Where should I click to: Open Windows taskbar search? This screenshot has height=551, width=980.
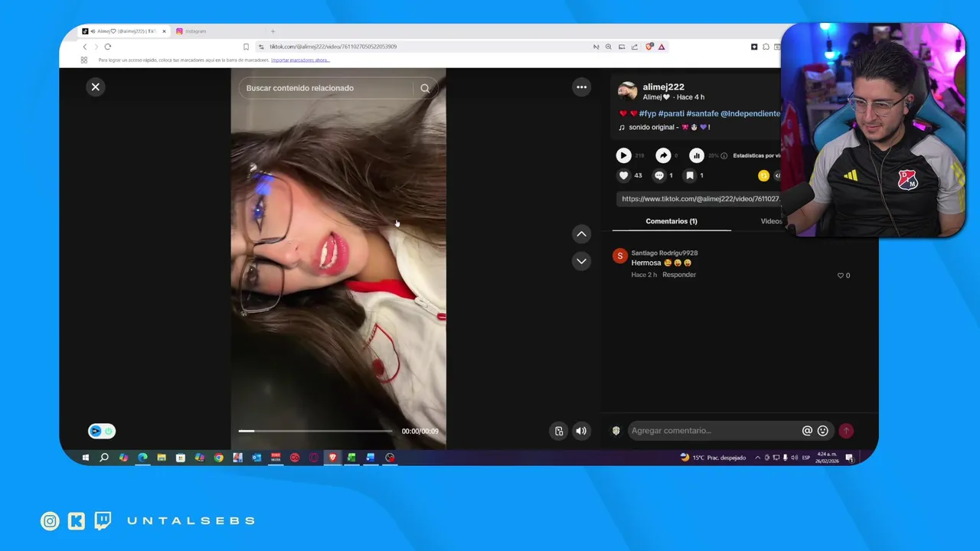coord(104,458)
